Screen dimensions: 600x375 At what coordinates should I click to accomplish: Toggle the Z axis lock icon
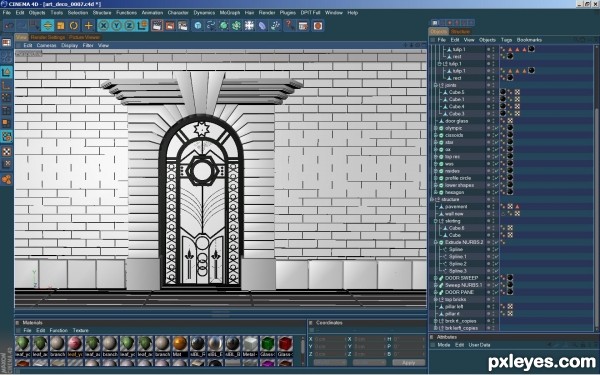click(129, 26)
